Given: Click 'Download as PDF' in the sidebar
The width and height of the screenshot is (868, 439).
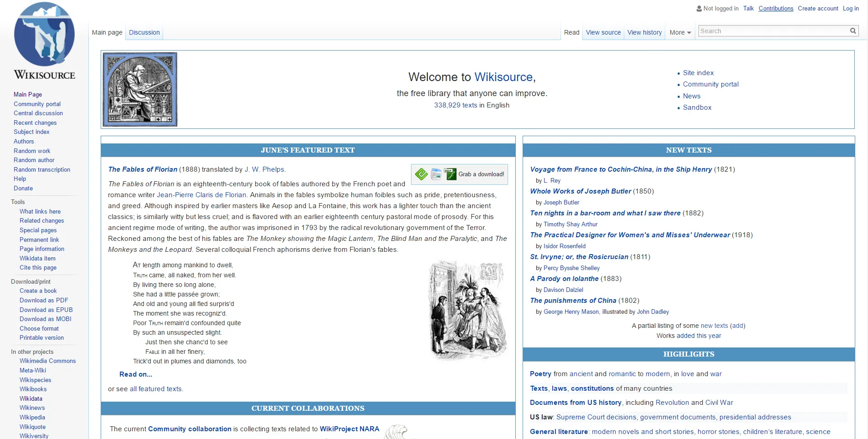Looking at the screenshot, I should click(x=43, y=300).
